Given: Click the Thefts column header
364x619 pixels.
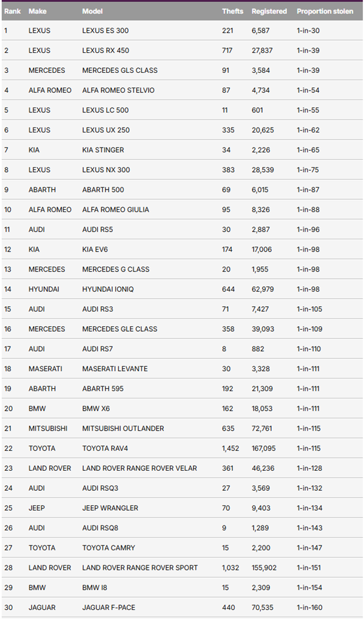Looking at the screenshot, I should pos(232,11).
